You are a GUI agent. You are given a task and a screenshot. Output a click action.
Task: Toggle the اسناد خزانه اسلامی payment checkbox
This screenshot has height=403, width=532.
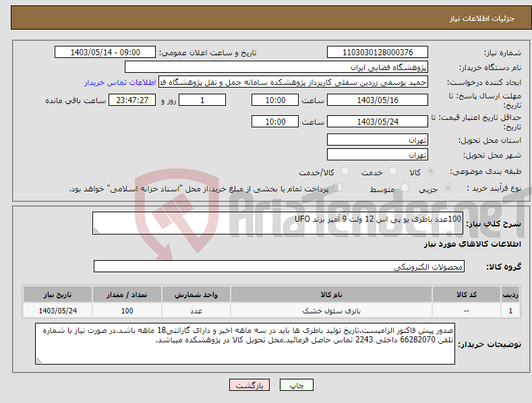coord(338,187)
